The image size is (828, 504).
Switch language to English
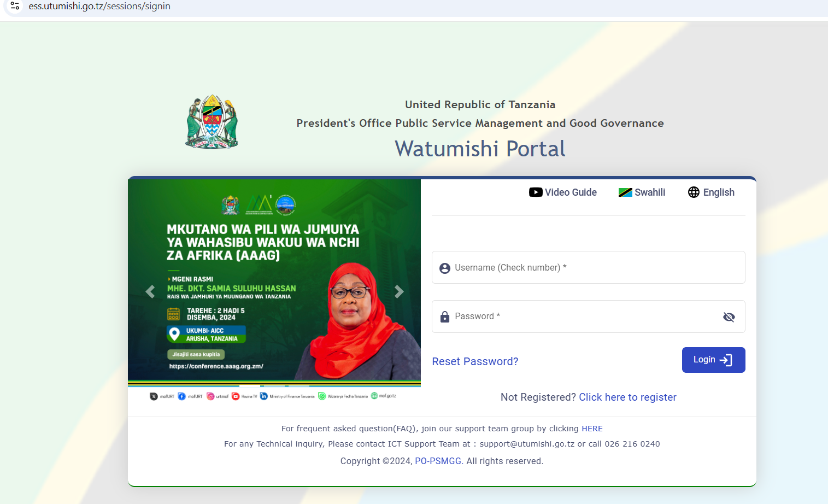point(711,192)
